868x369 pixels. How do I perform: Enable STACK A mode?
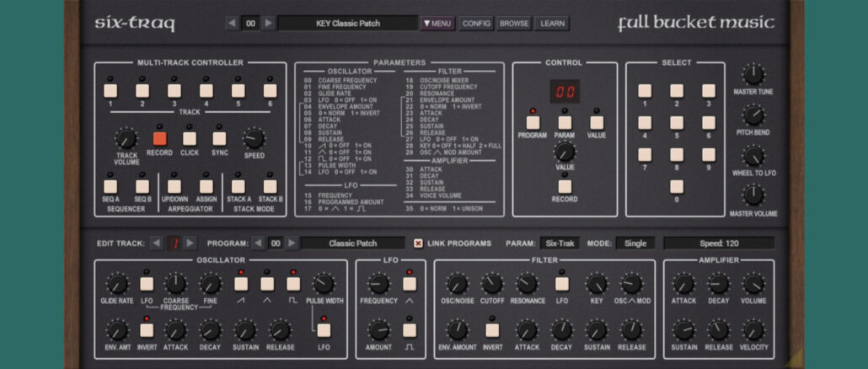coord(238,186)
